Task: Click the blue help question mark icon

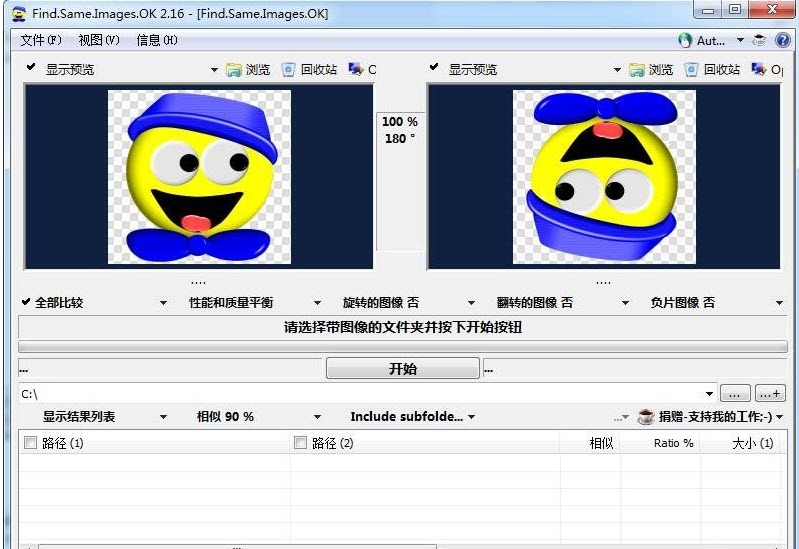Action: [x=782, y=40]
